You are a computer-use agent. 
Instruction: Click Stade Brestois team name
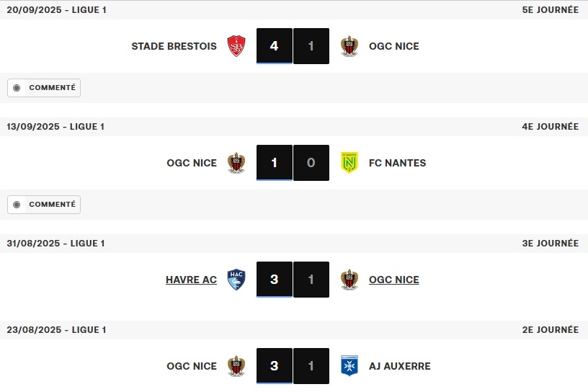click(174, 46)
